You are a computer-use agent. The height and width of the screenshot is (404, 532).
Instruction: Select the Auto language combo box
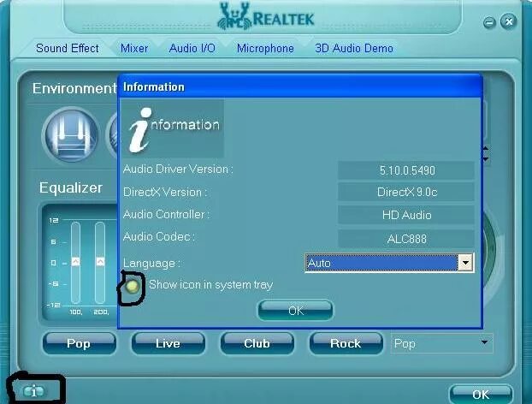click(x=389, y=263)
